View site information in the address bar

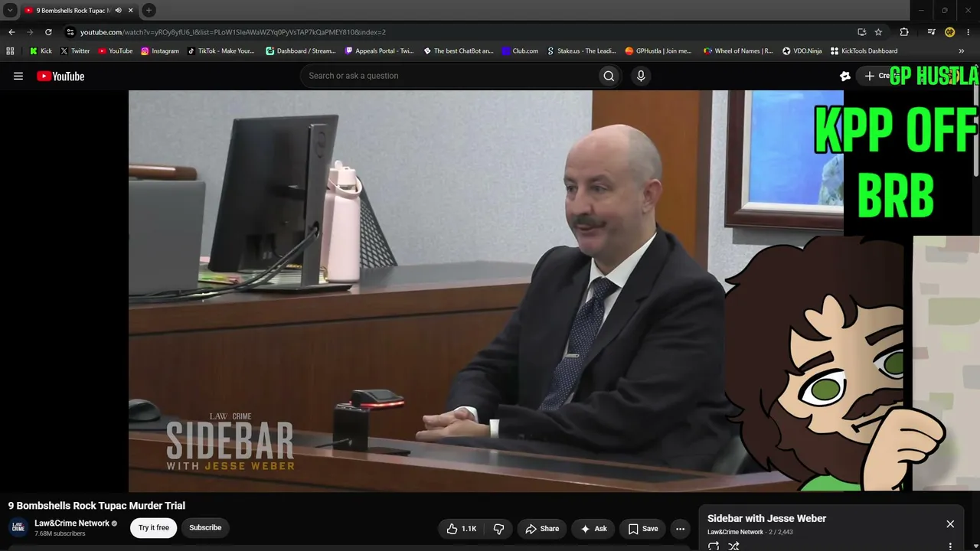70,32
